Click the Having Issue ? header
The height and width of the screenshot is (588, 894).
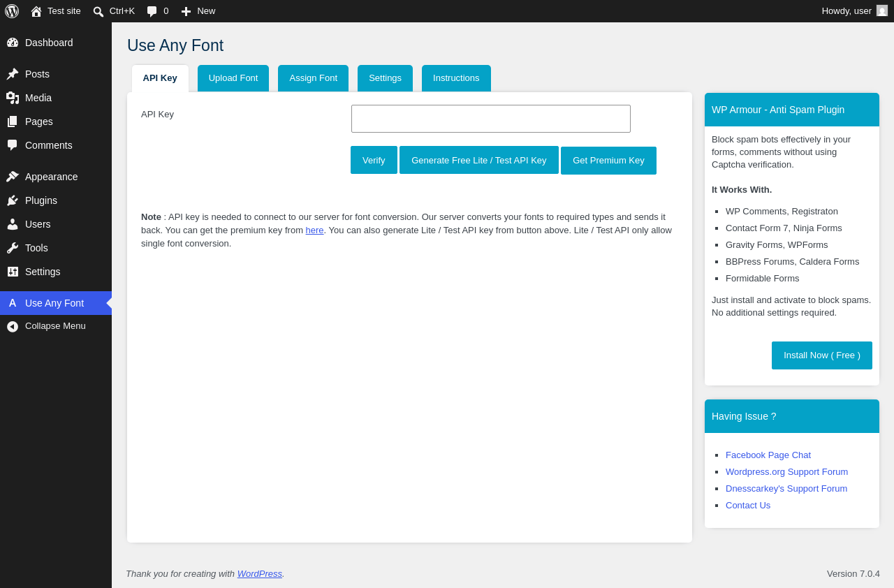click(x=792, y=416)
